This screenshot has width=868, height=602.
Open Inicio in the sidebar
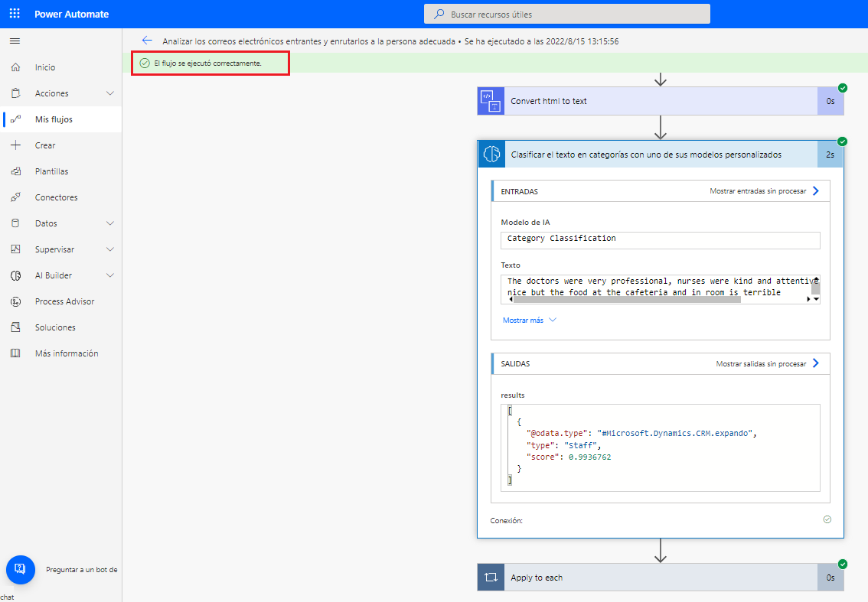61,67
